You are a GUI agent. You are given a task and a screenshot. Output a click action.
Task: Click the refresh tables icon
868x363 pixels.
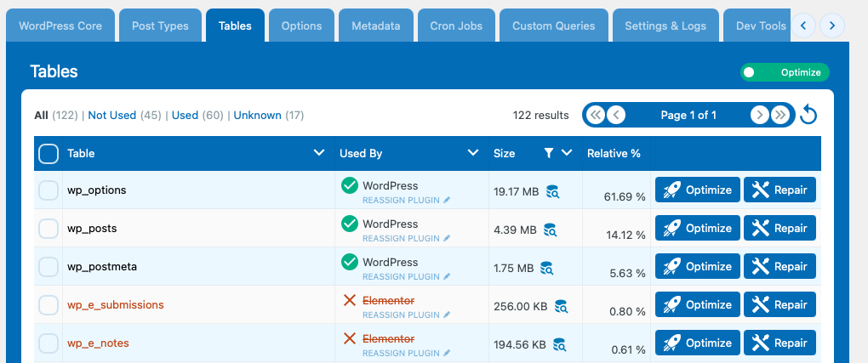(808, 115)
